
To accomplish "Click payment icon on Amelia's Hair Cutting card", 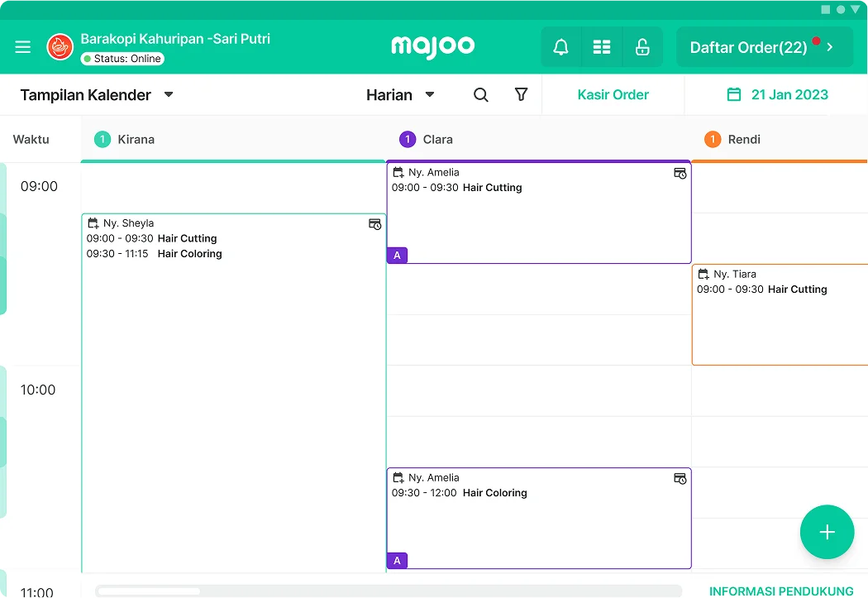I will [680, 174].
